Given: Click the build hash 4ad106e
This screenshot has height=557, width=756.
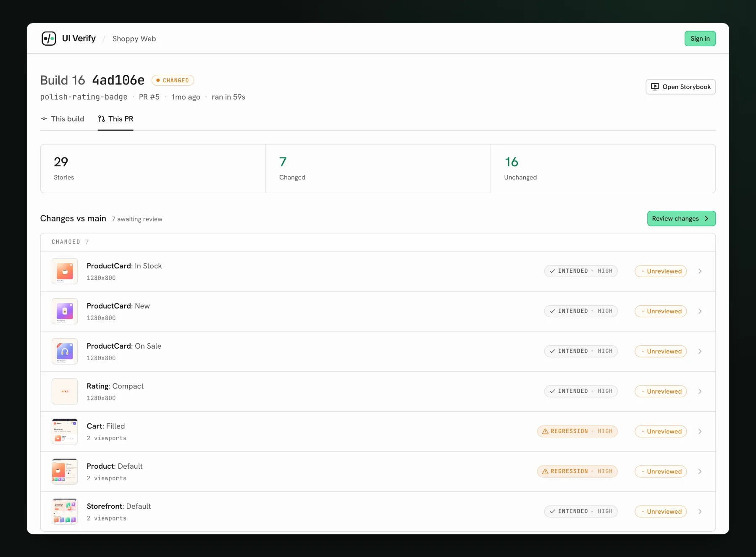Looking at the screenshot, I should tap(118, 80).
